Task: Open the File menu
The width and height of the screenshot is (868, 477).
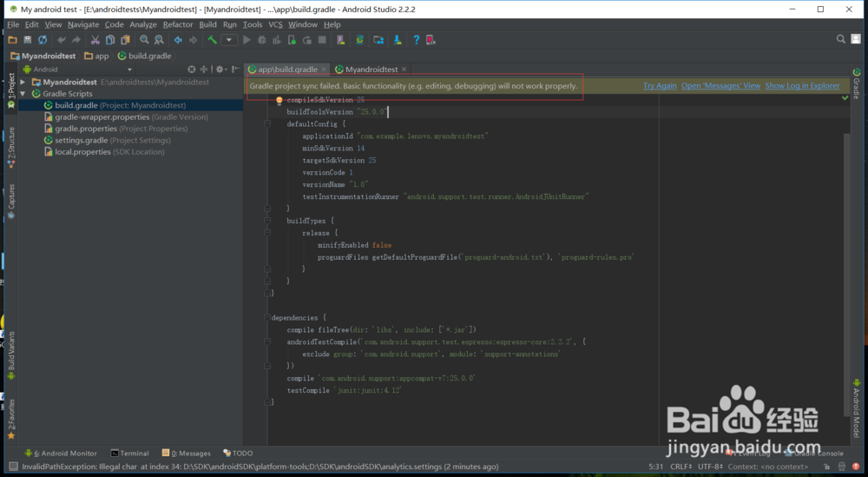Action: (13, 24)
